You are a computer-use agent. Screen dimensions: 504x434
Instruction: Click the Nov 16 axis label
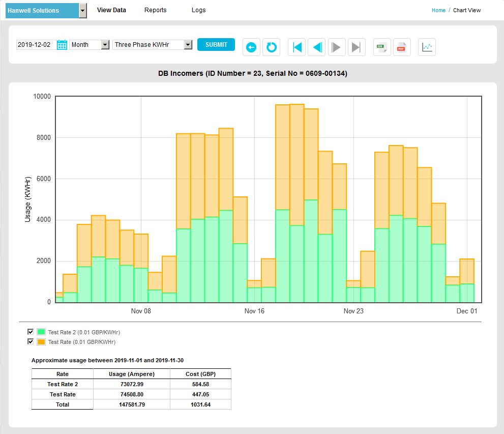click(254, 311)
